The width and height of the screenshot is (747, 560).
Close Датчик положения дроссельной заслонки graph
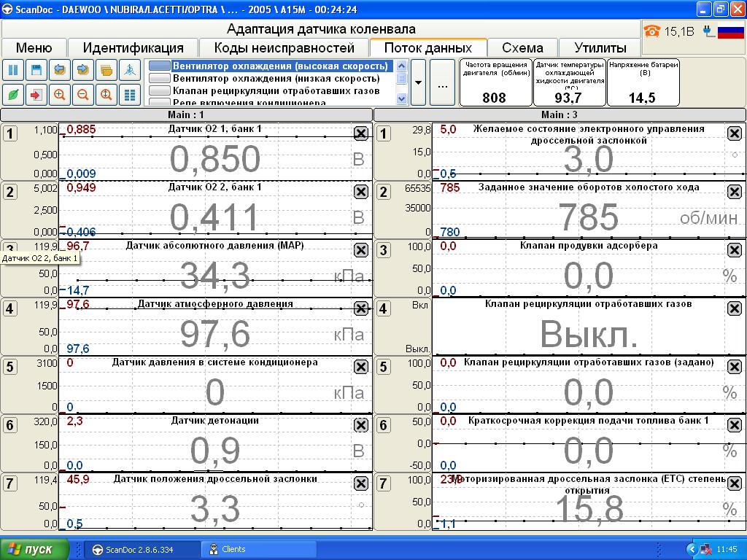[361, 484]
